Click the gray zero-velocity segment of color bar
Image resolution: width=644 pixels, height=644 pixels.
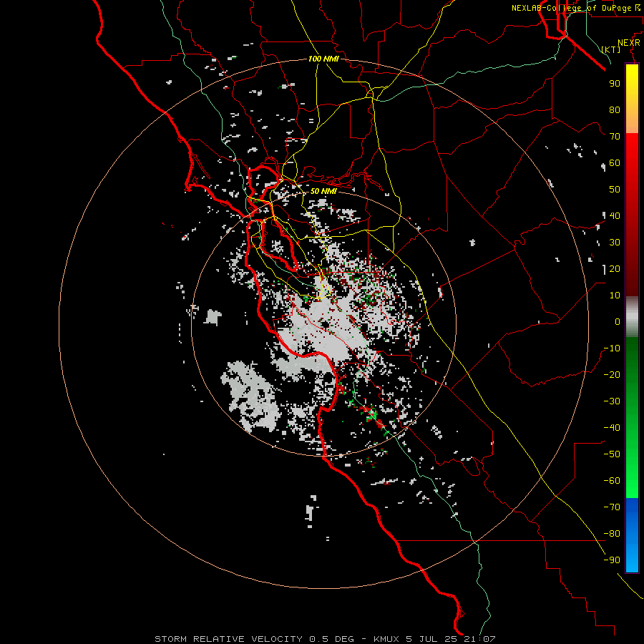tap(632, 317)
